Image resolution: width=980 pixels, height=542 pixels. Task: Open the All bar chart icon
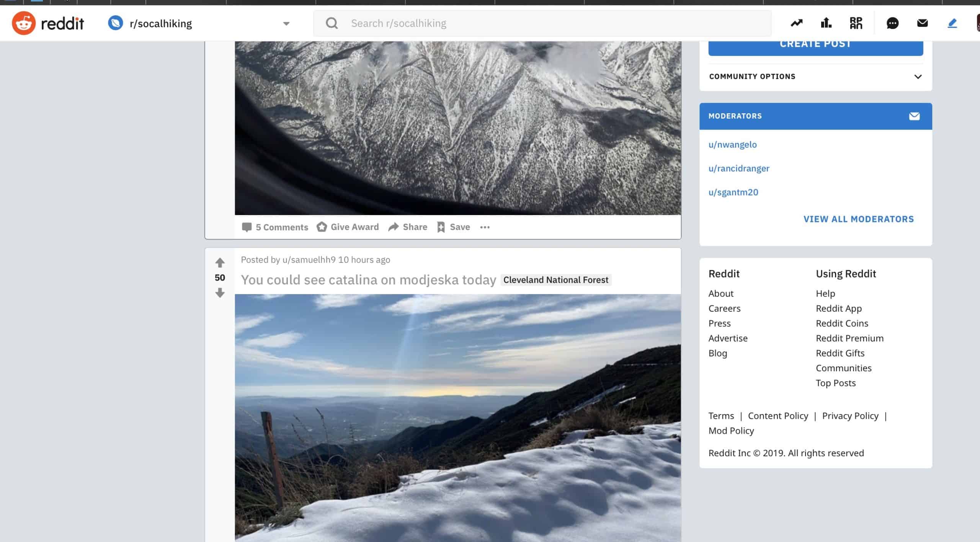(x=826, y=23)
